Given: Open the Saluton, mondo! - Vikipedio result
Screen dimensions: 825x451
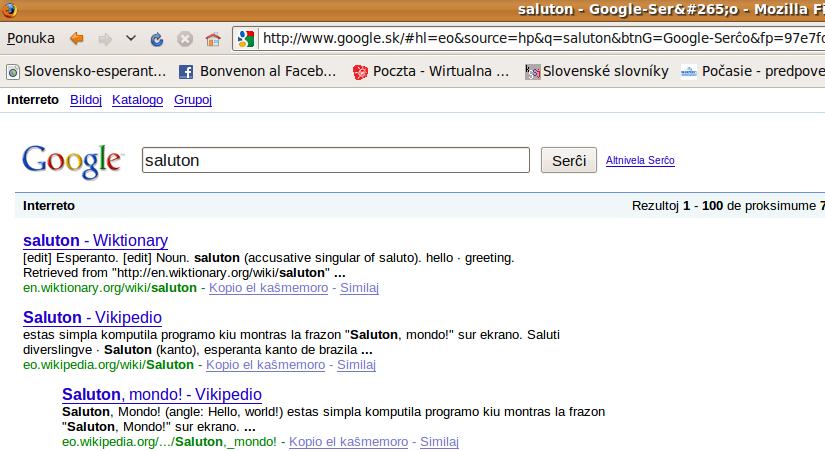Looking at the screenshot, I should click(x=162, y=394).
